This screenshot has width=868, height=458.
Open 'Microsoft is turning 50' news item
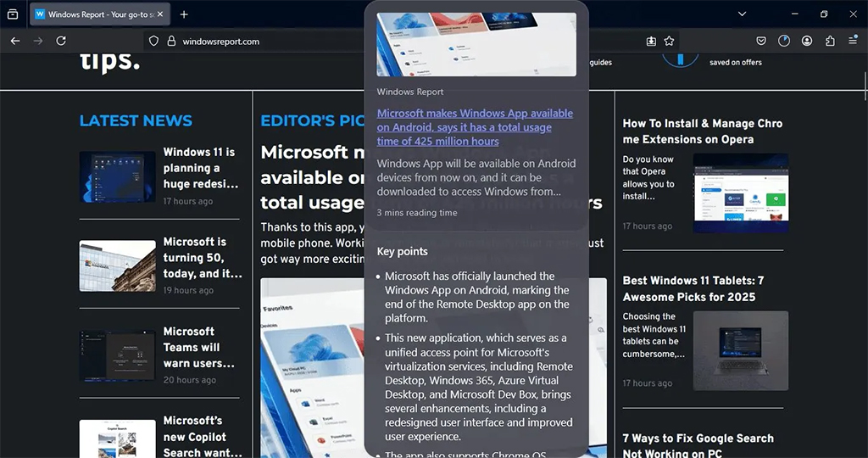pyautogui.click(x=203, y=258)
